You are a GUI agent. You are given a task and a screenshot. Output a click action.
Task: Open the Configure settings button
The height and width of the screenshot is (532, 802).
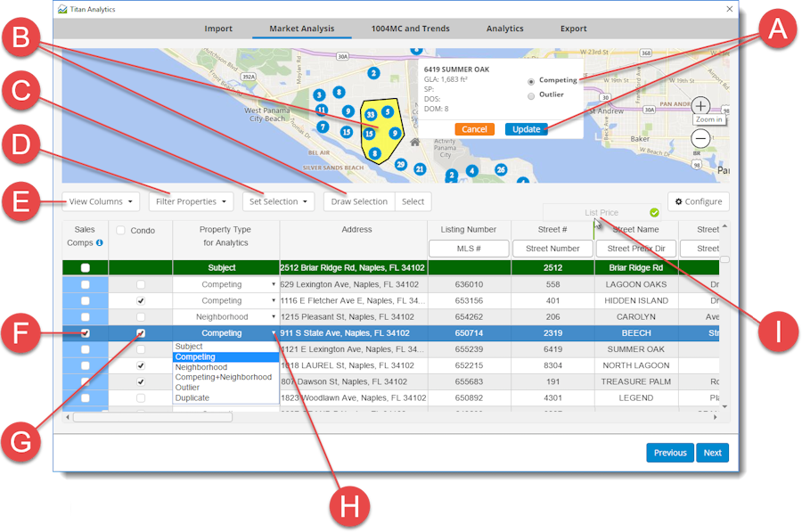[x=699, y=201]
